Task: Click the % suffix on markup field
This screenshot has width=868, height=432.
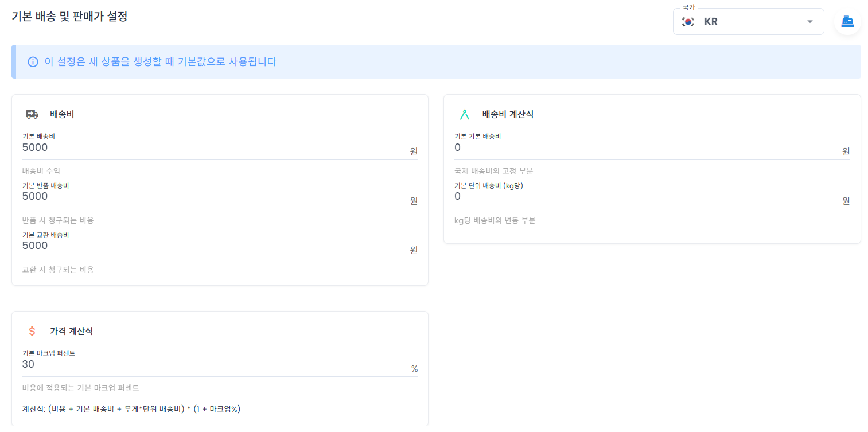Action: (x=414, y=368)
